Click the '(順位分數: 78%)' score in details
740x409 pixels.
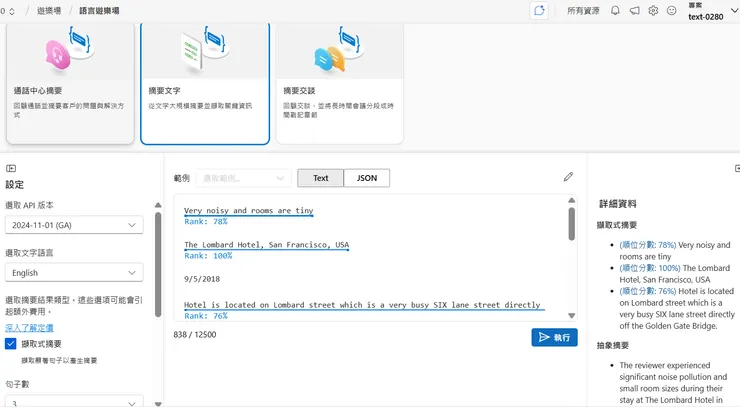648,245
